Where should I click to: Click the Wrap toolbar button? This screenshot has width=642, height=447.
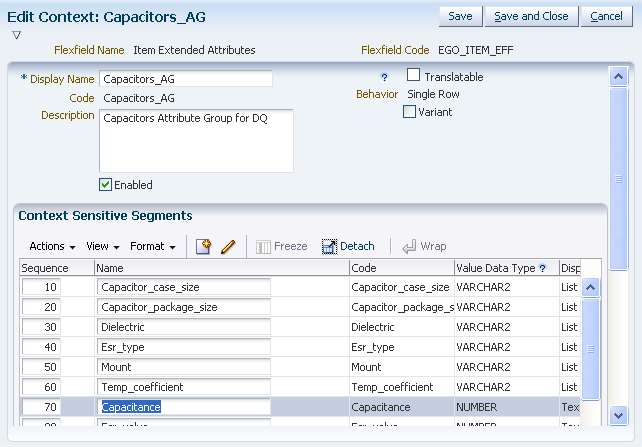424,246
